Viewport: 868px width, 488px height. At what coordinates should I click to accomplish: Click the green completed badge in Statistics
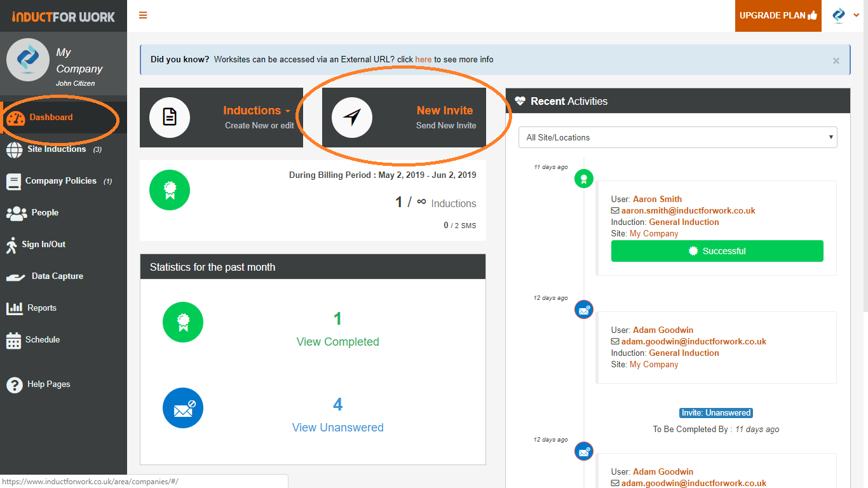pyautogui.click(x=183, y=322)
